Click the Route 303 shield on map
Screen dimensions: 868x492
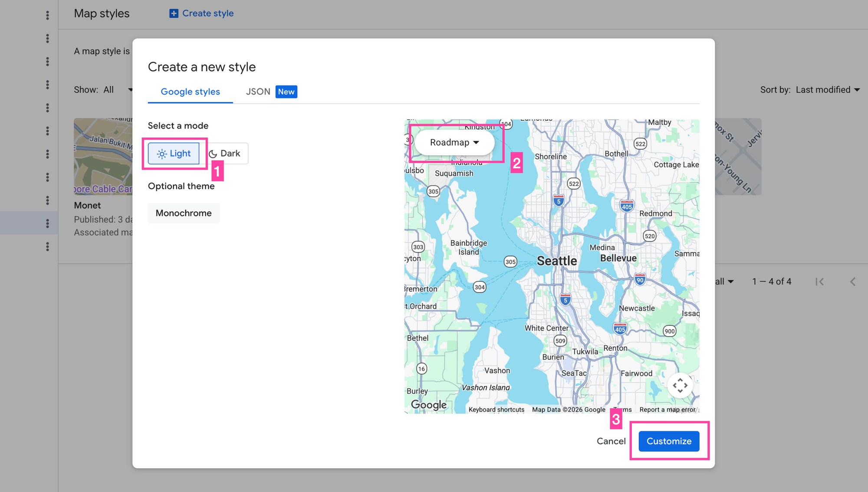tap(418, 247)
